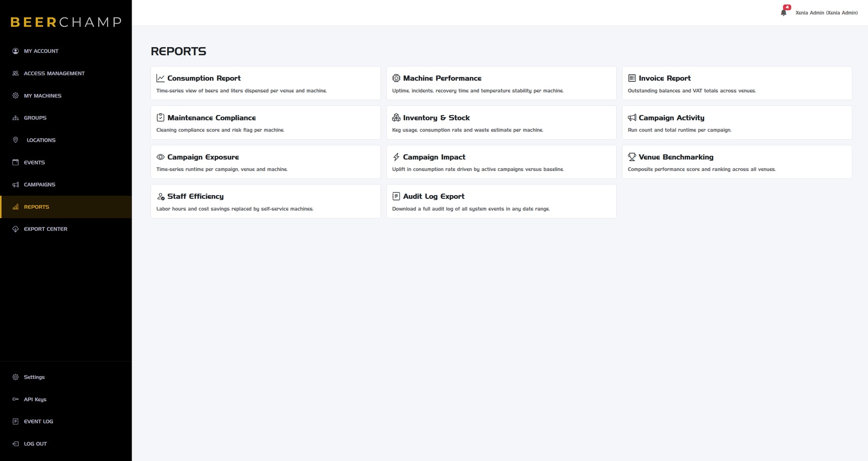Click 'Time-series runtime per campaign' description
This screenshot has width=868, height=461.
click(222, 169)
